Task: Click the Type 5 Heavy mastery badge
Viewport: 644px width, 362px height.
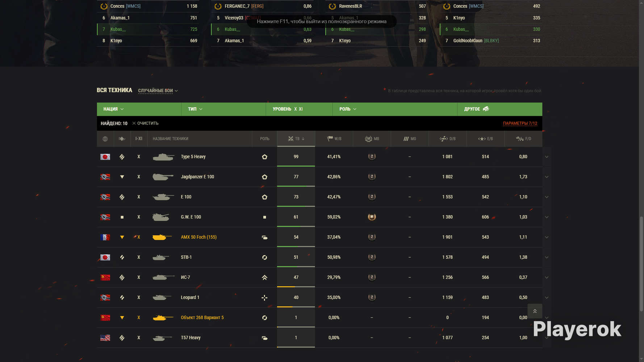Action: (372, 157)
